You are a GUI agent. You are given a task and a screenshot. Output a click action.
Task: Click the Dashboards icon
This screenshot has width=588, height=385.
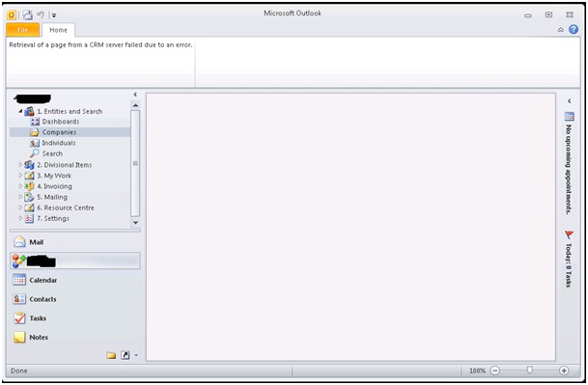[35, 122]
